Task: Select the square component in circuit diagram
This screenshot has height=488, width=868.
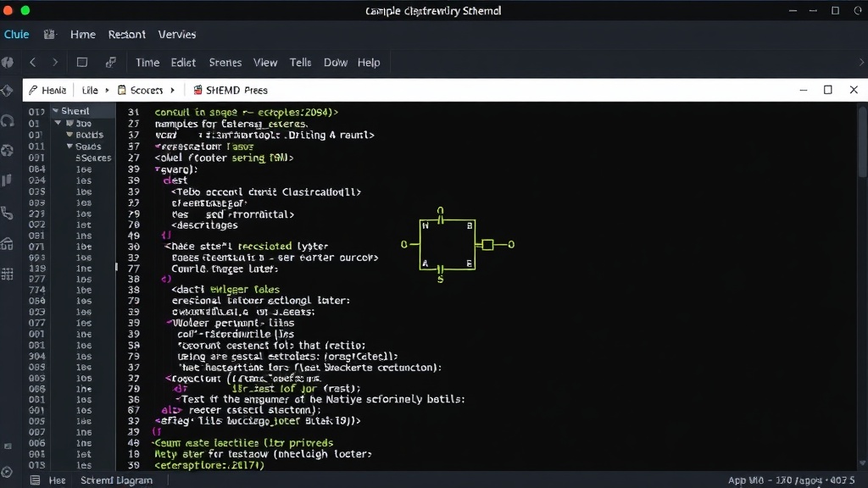Action: click(487, 245)
